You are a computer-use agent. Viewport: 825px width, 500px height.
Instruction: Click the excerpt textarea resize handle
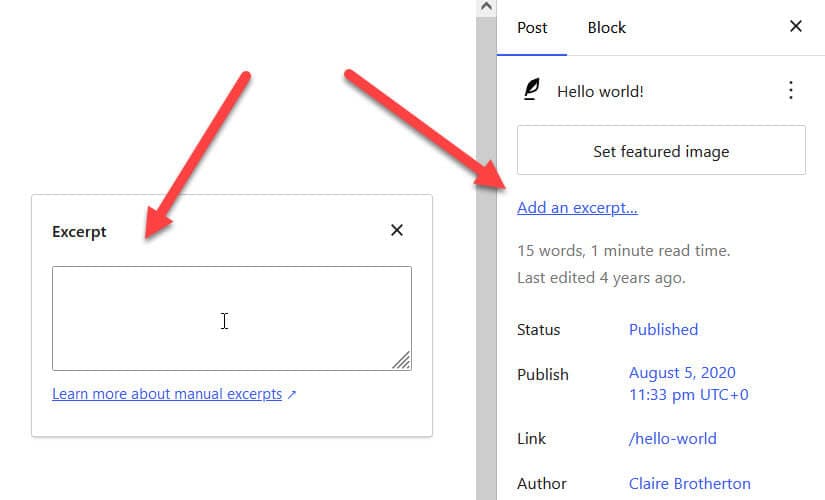[x=401, y=361]
